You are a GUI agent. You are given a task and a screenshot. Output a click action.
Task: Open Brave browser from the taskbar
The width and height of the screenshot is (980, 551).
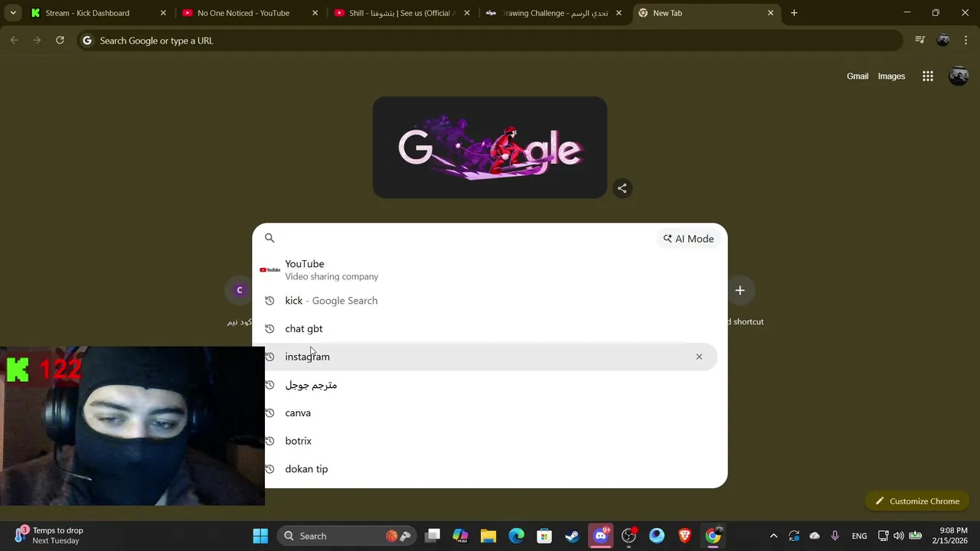(685, 536)
